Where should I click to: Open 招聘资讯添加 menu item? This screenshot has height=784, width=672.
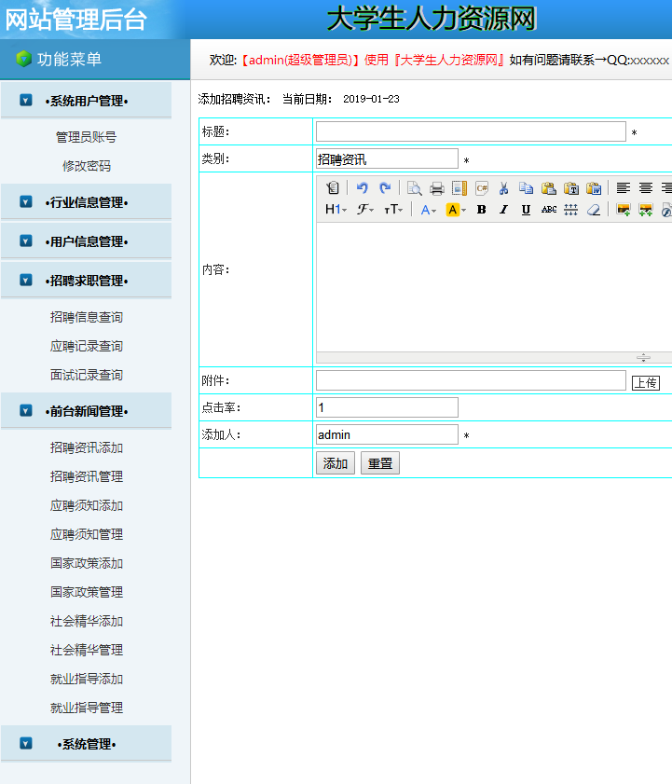(x=86, y=447)
